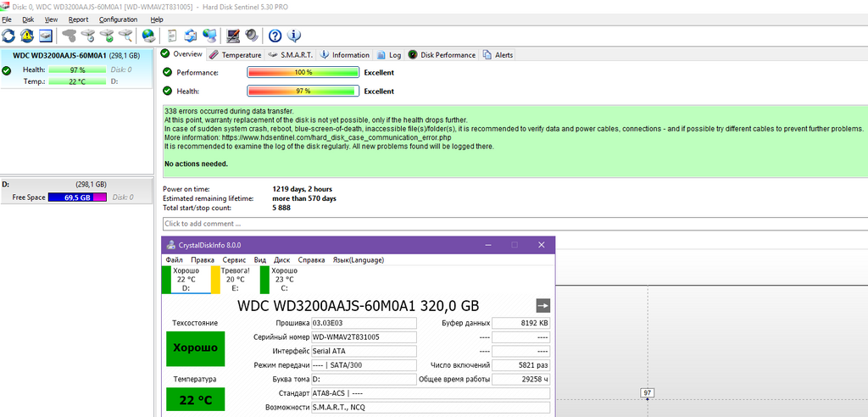This screenshot has width=868, height=417.
Task: Click the speaker sound toolbar icon
Action: coord(251,36)
